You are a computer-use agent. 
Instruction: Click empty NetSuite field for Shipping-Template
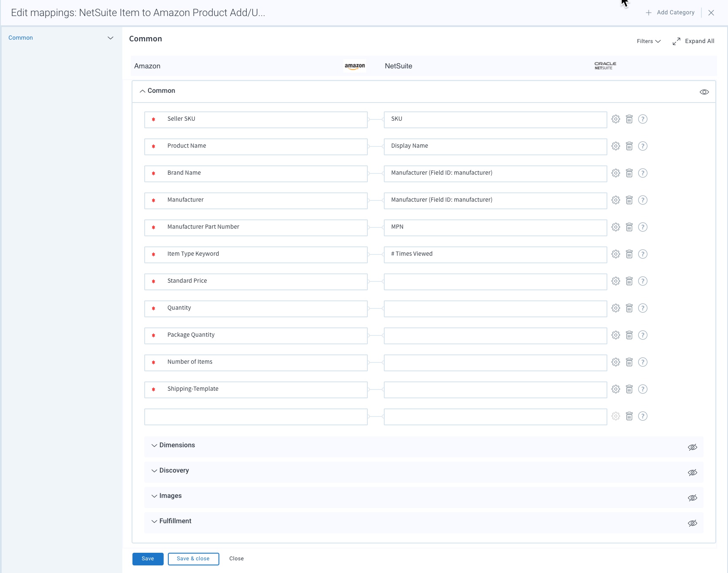(495, 390)
